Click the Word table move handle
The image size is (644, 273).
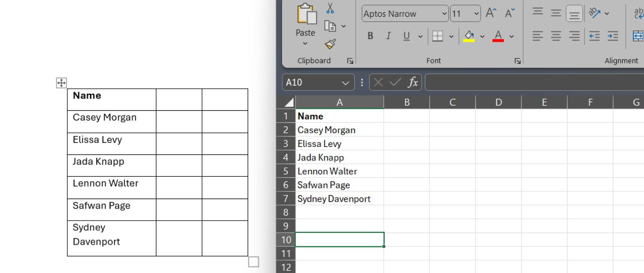click(61, 83)
